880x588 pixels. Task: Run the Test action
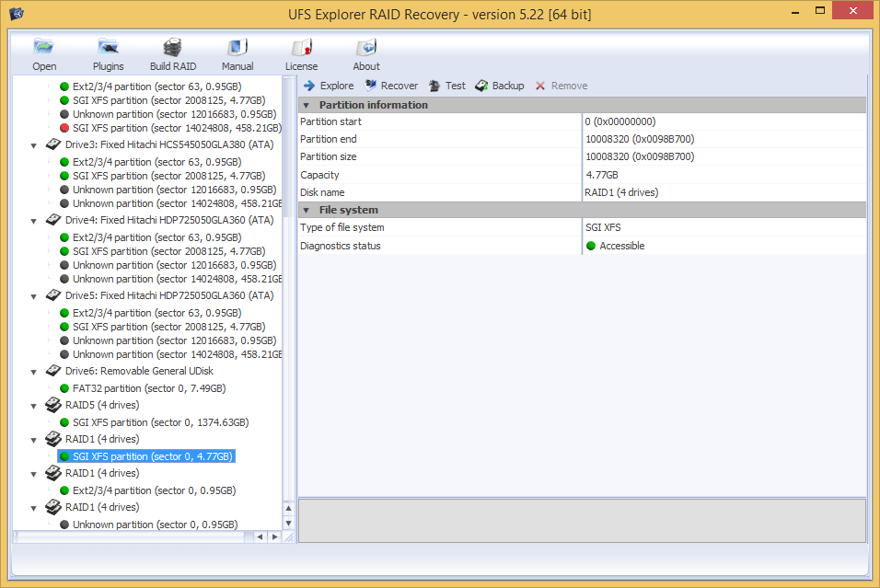[x=447, y=86]
